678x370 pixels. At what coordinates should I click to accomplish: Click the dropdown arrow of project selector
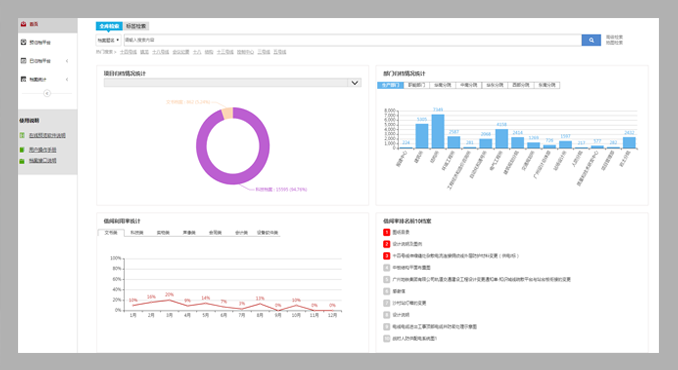(355, 83)
